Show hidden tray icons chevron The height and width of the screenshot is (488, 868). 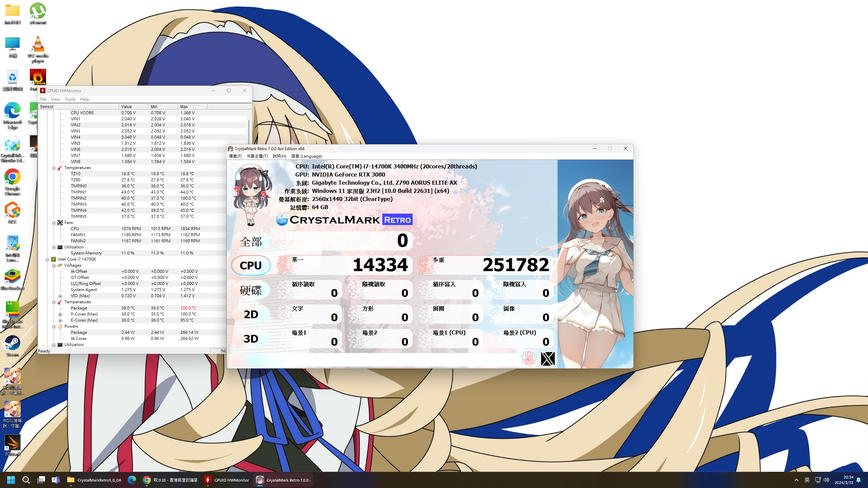click(796, 480)
